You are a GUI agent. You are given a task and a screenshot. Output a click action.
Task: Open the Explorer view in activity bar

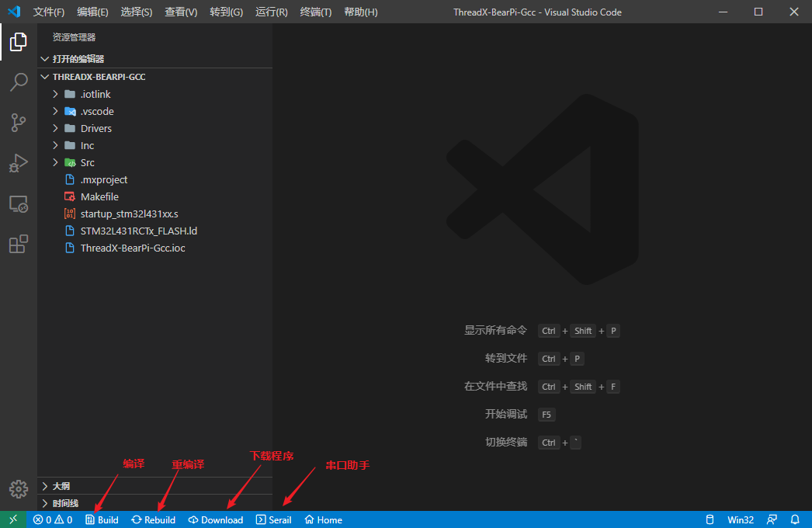[18, 42]
